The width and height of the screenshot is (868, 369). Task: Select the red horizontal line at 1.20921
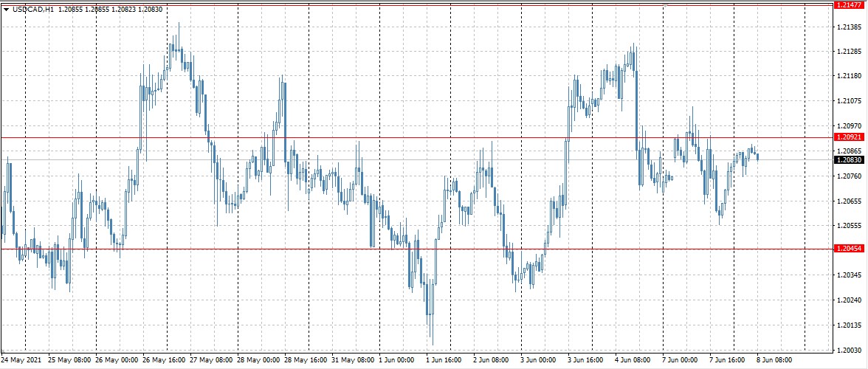416,137
